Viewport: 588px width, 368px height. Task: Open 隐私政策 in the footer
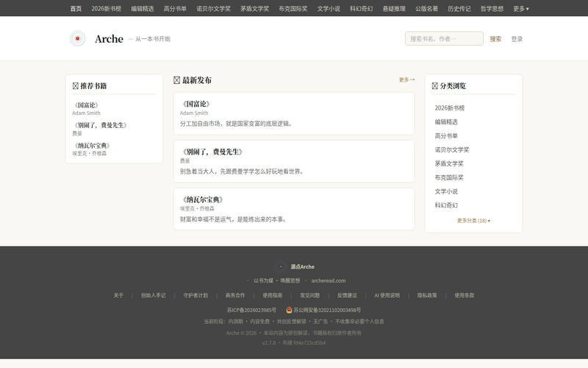pos(427,296)
